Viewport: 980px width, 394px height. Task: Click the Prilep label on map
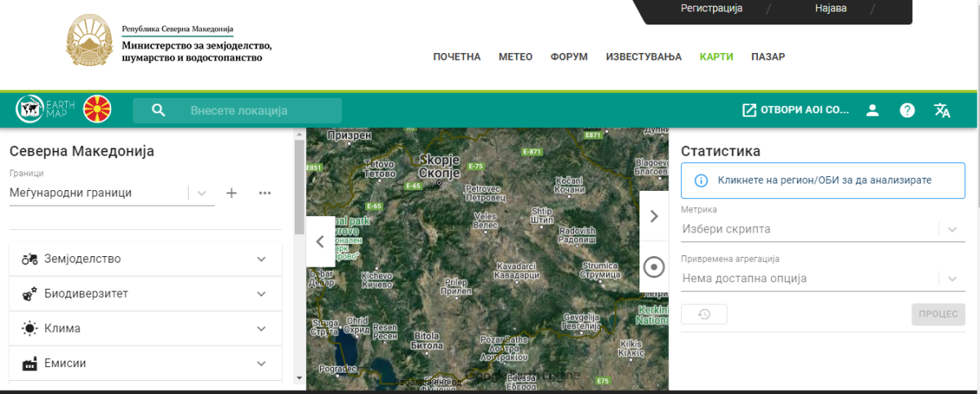point(456,286)
